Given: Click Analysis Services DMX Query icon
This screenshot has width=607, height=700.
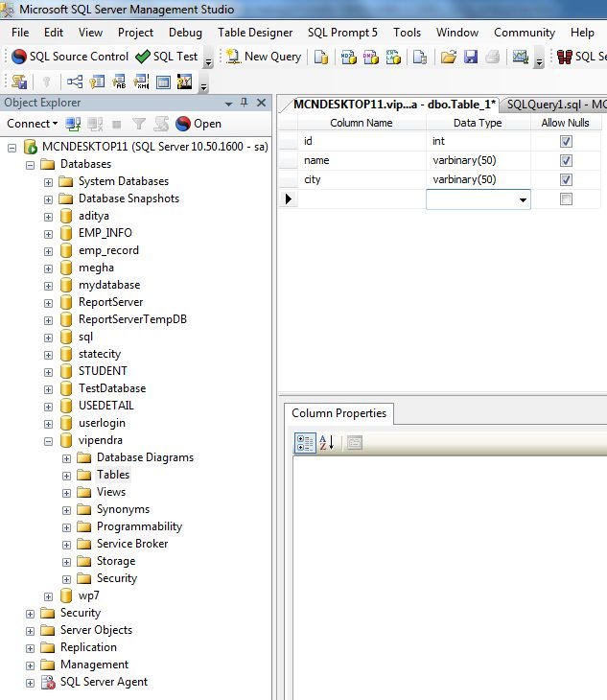Looking at the screenshot, I should 371,58.
